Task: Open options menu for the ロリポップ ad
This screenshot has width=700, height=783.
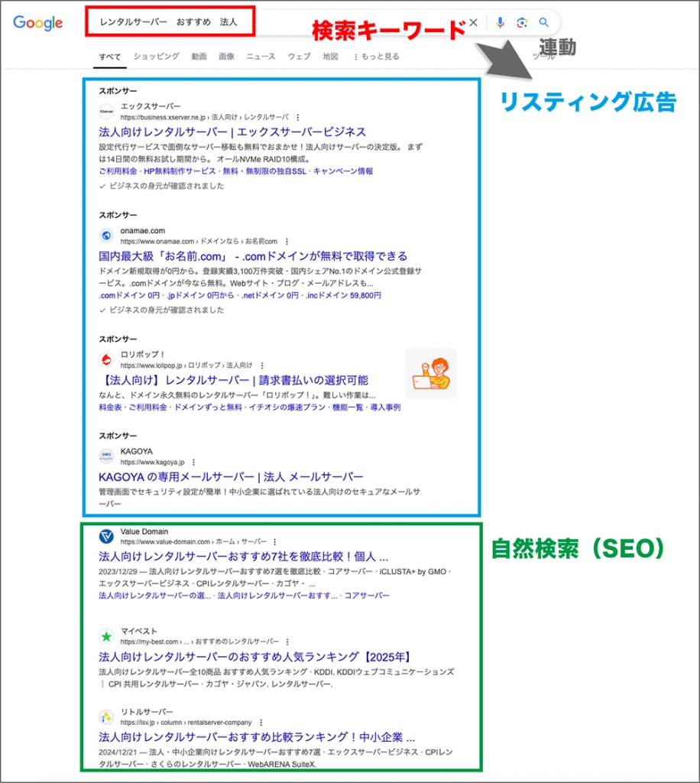Action: [x=262, y=366]
